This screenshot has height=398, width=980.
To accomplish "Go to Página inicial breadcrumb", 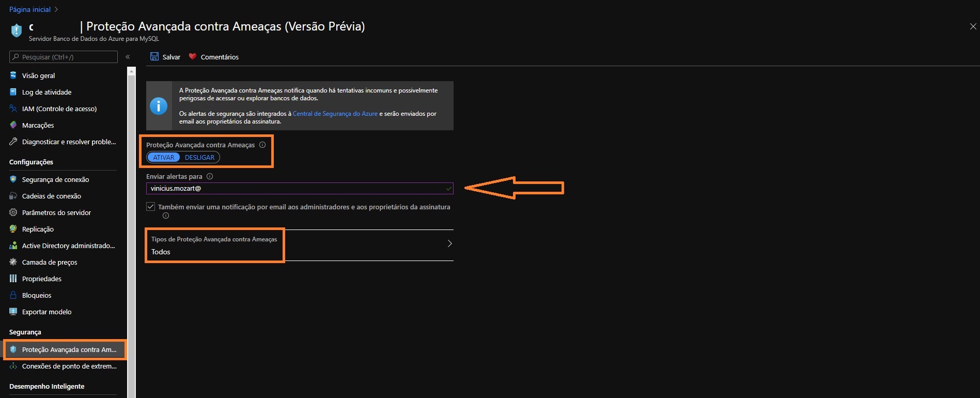I will pos(30,9).
